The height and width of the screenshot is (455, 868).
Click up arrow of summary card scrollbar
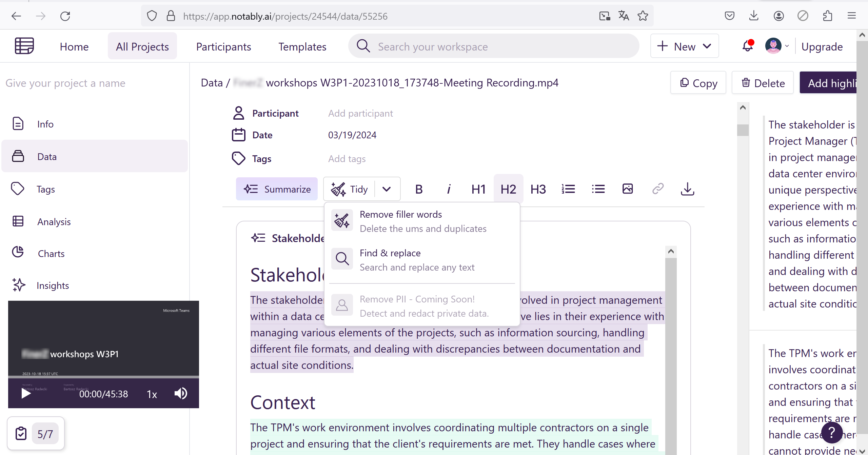(671, 251)
